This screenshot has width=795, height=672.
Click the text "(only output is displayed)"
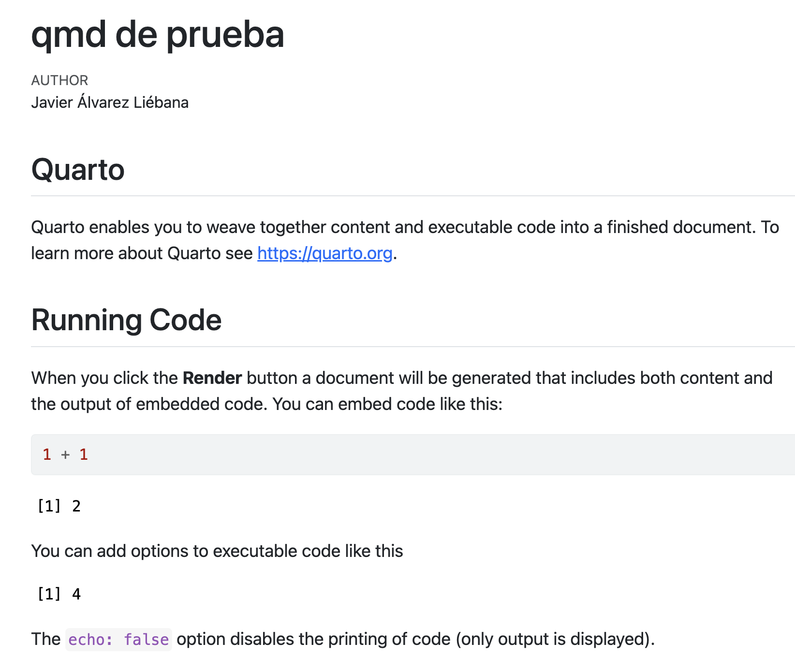click(555, 639)
